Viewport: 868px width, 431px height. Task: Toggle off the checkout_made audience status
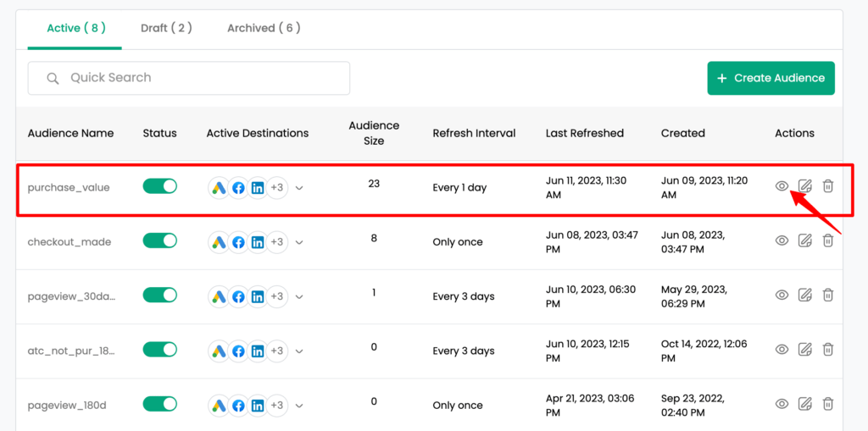coord(160,240)
